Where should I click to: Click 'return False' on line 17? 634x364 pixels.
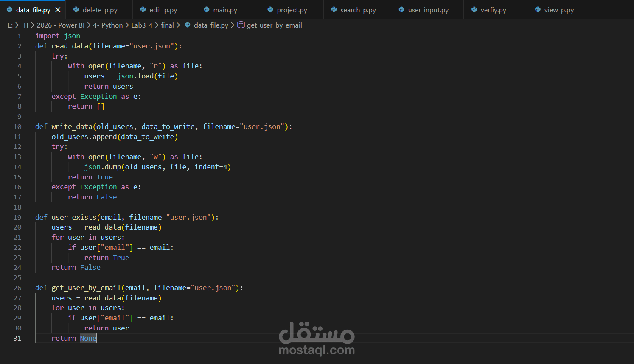click(x=93, y=197)
